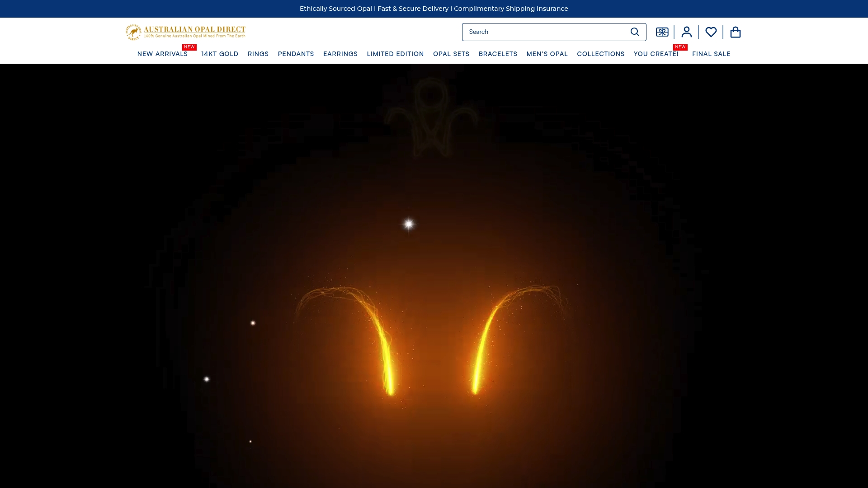The width and height of the screenshot is (868, 488).
Task: Open the New Arrivals menu
Action: pos(162,54)
